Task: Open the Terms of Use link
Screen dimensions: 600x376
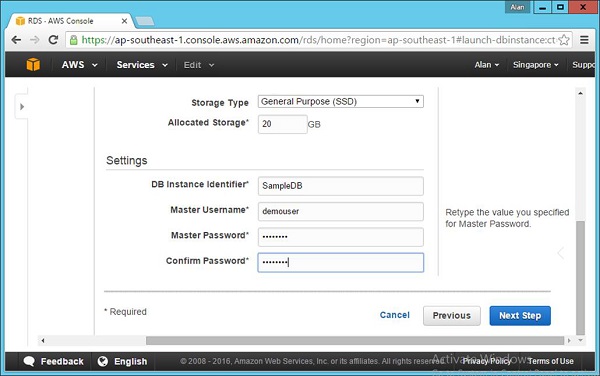Action: [x=551, y=361]
